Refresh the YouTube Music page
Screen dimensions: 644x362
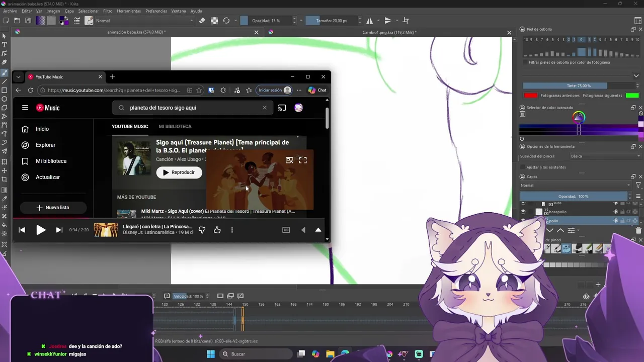pos(30,90)
